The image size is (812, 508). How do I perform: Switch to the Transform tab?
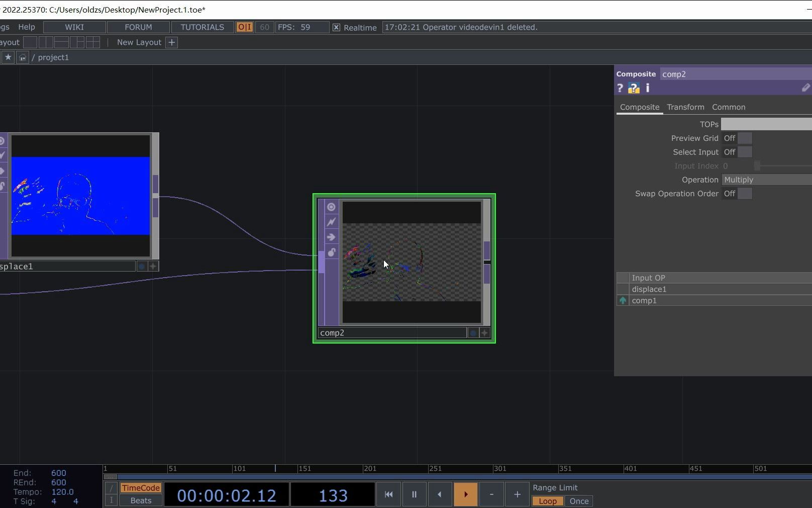685,107
